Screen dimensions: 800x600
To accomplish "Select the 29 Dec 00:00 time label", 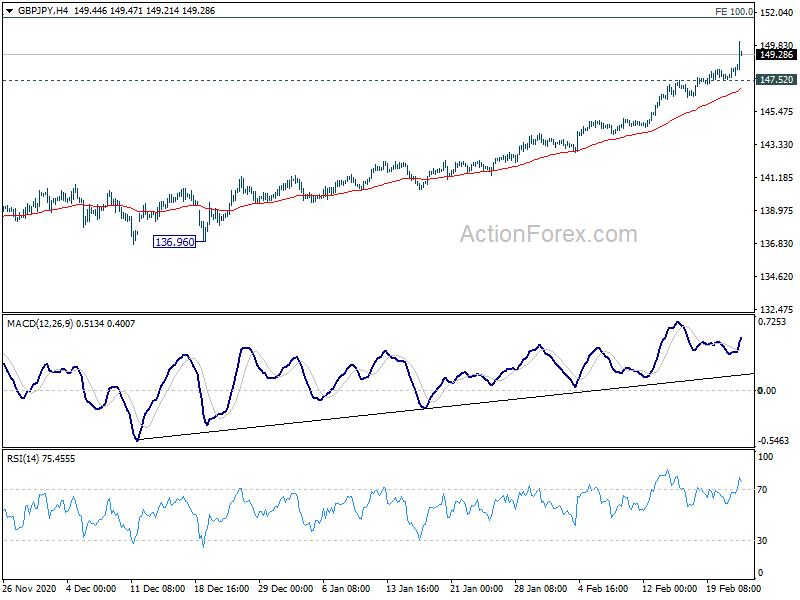I will pyautogui.click(x=286, y=589).
